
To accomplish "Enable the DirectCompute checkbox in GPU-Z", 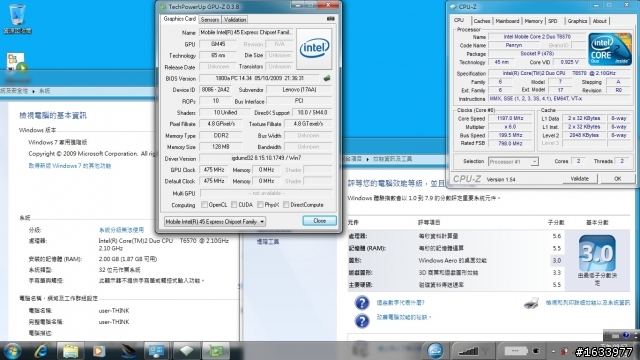I will pos(286,204).
